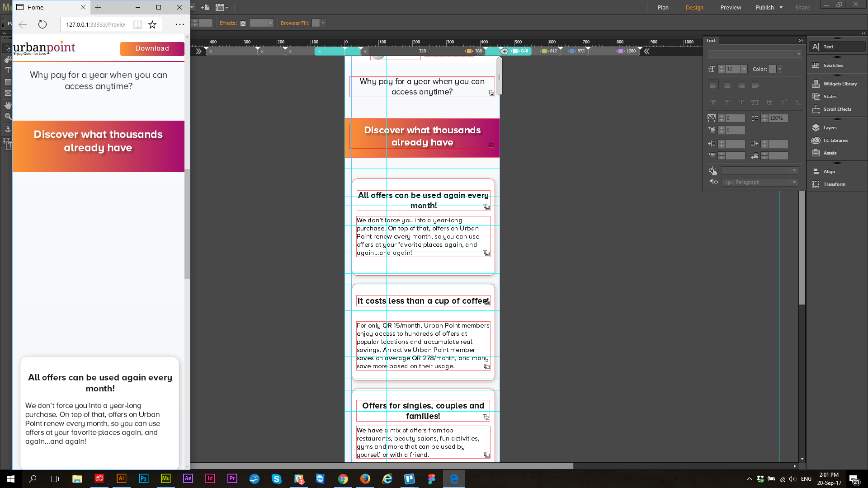
Task: Open the Effects value flyout arrow
Action: pos(270,23)
